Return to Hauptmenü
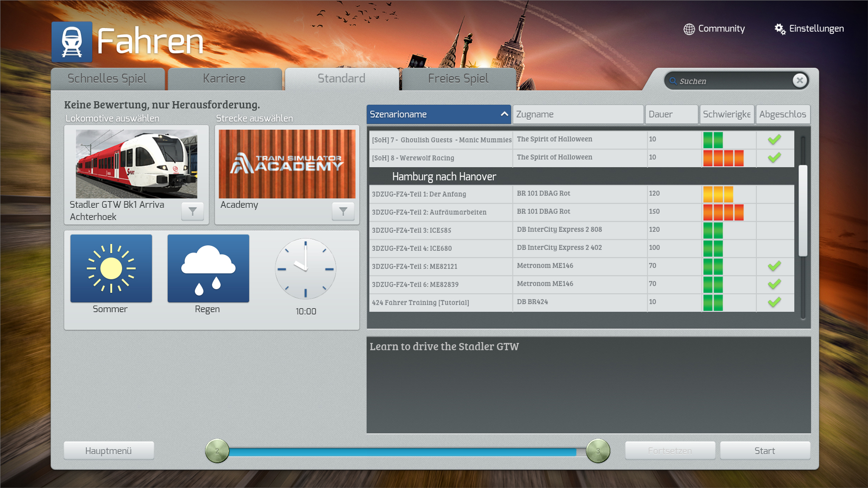Viewport: 868px width, 488px height. (108, 450)
